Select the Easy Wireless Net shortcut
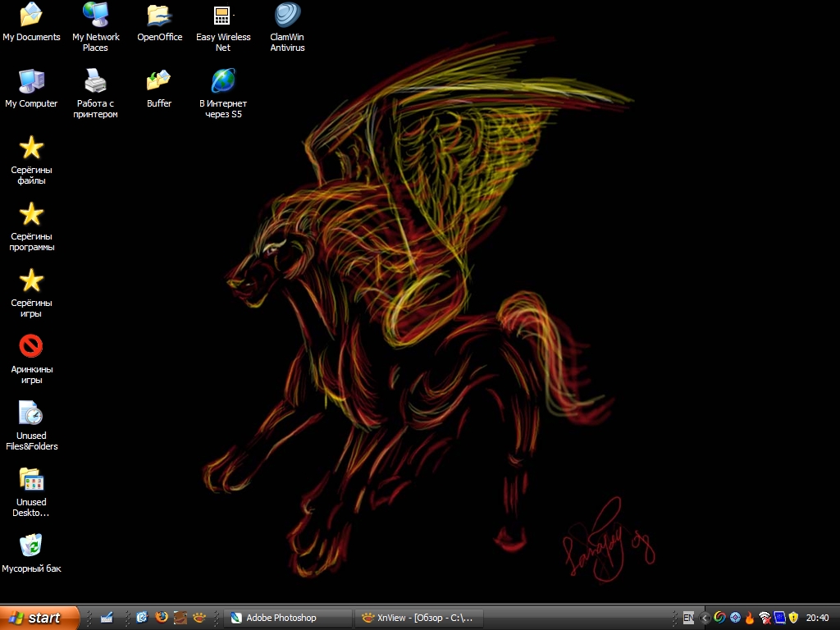Viewport: 840px width, 630px height. (x=223, y=16)
